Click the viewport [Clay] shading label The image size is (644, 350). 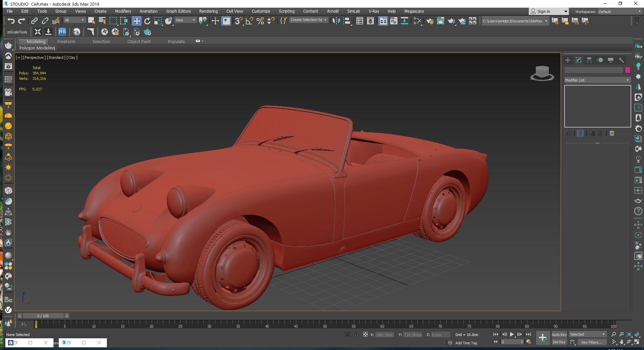tap(72, 57)
